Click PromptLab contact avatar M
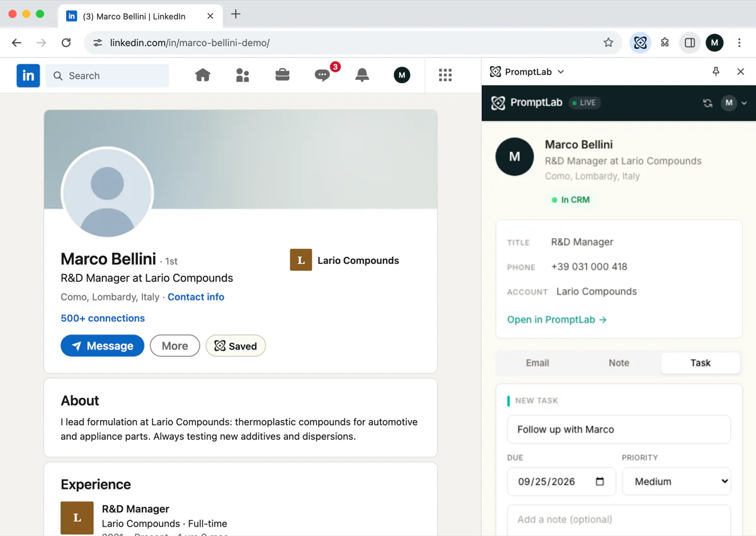This screenshot has height=536, width=756. (x=515, y=156)
